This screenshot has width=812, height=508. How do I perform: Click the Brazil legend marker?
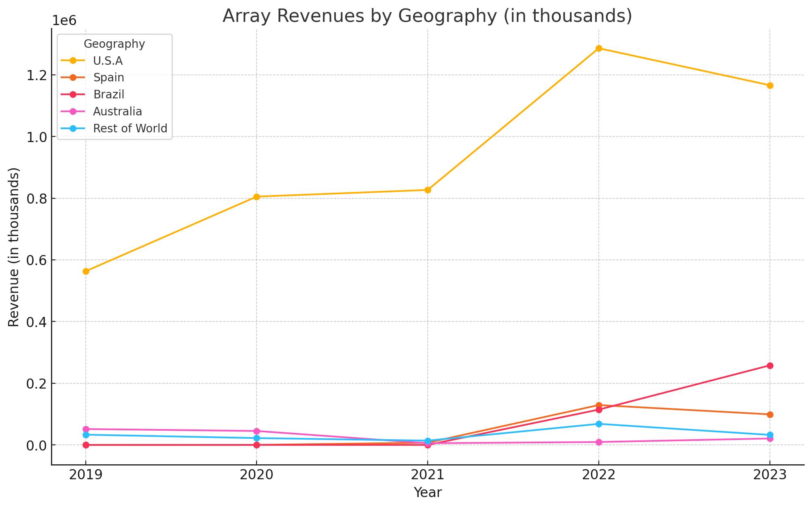(73, 94)
